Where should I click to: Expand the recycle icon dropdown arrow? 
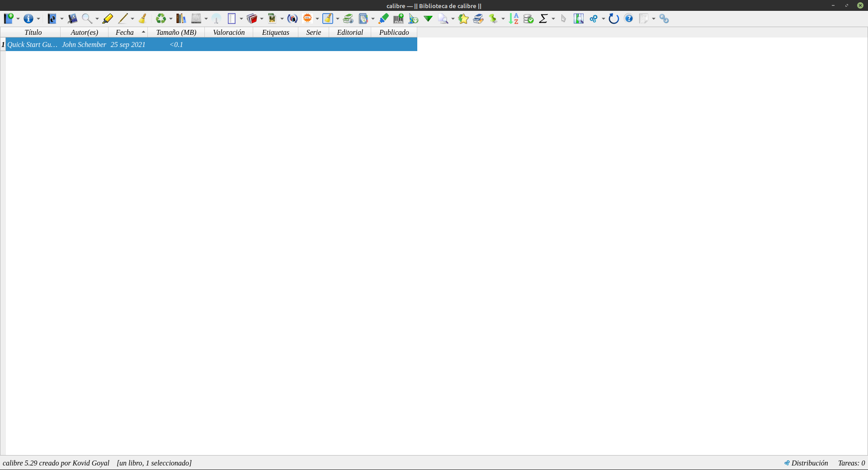(171, 19)
